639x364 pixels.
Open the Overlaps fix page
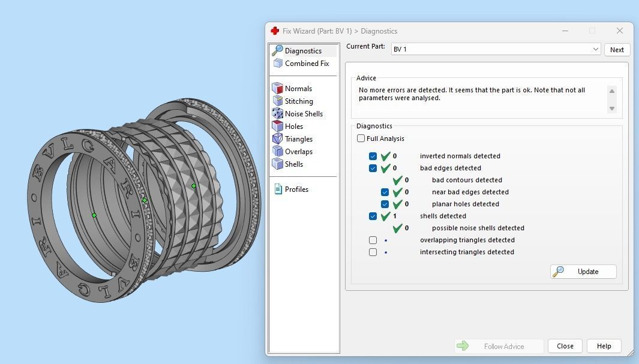[299, 152]
